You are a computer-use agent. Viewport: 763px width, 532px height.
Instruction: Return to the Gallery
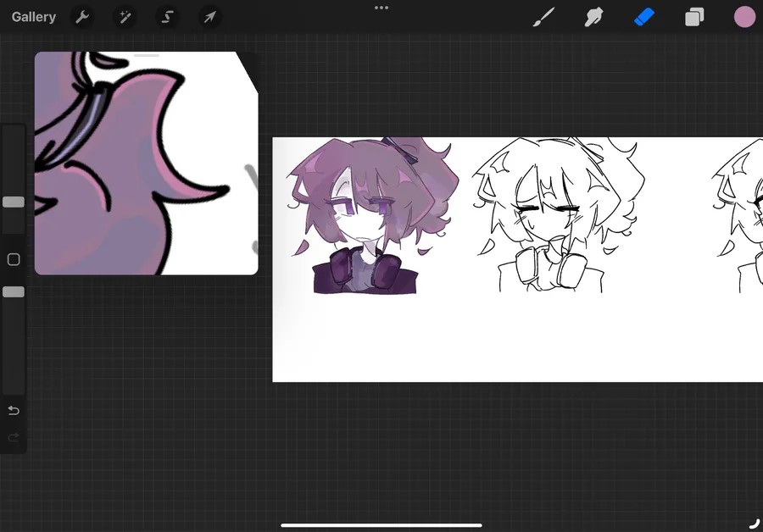coord(34,17)
